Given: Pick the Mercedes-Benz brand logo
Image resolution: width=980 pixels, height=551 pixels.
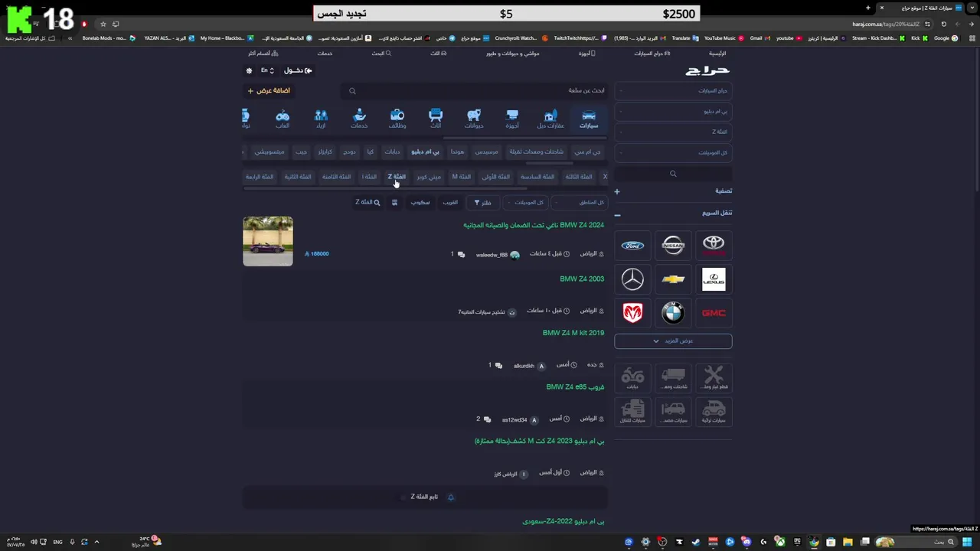Looking at the screenshot, I should point(632,279).
